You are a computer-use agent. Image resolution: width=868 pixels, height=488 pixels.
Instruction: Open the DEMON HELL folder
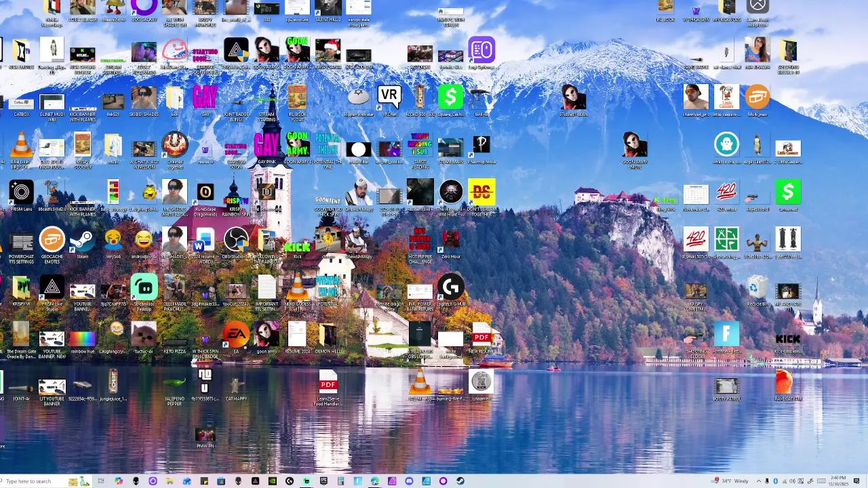point(328,339)
